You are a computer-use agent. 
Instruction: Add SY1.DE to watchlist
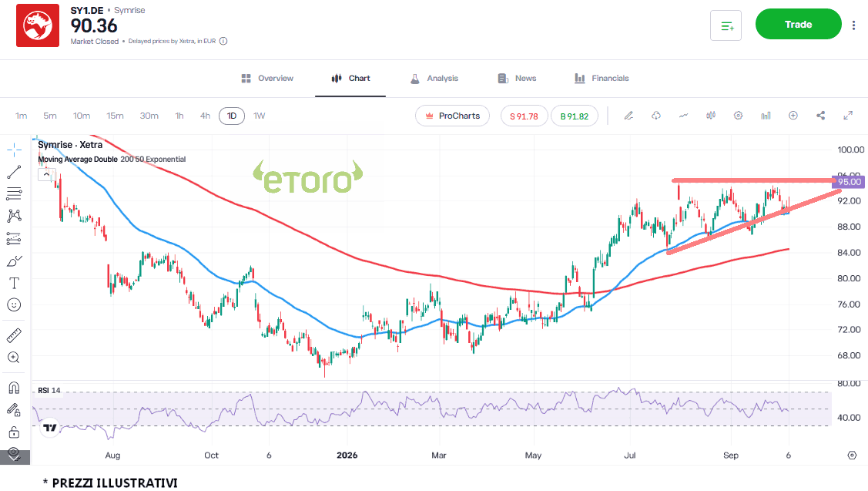pos(726,25)
